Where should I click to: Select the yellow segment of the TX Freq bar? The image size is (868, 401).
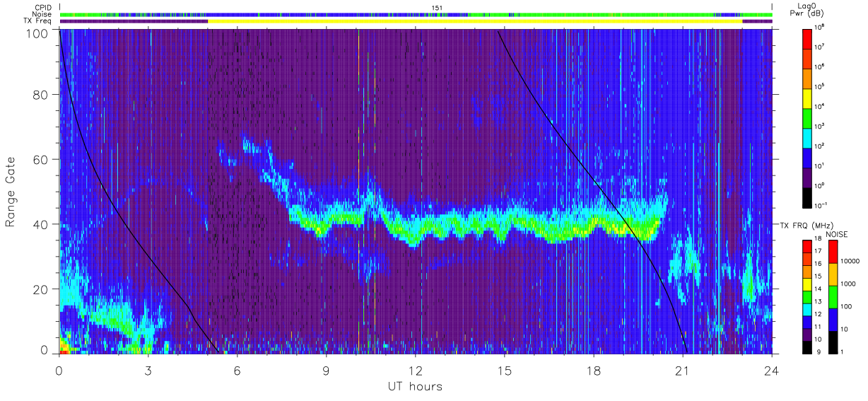[475, 21]
